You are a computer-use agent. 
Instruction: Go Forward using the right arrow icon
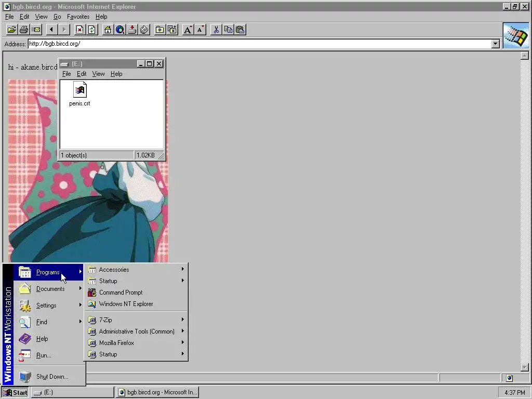[64, 30]
